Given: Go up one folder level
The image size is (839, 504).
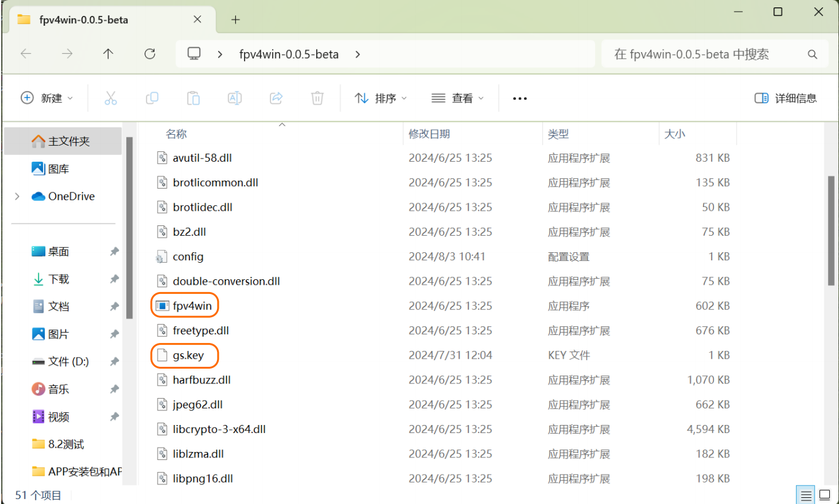Looking at the screenshot, I should point(108,54).
